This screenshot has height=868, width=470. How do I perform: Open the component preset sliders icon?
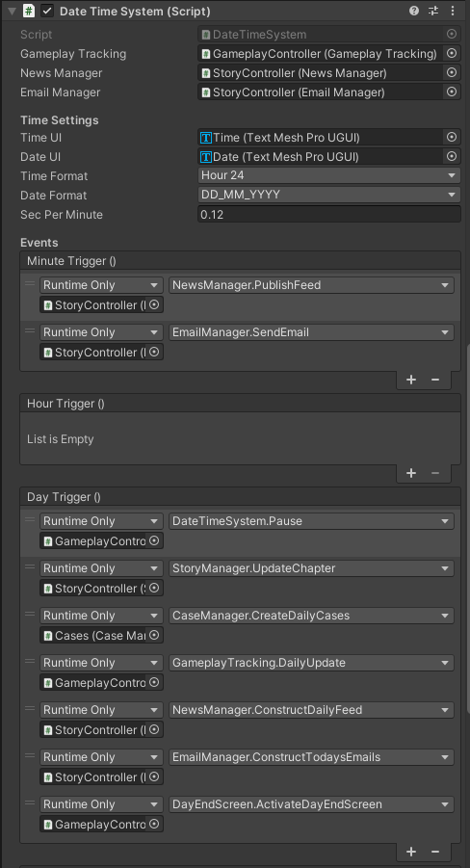point(433,11)
